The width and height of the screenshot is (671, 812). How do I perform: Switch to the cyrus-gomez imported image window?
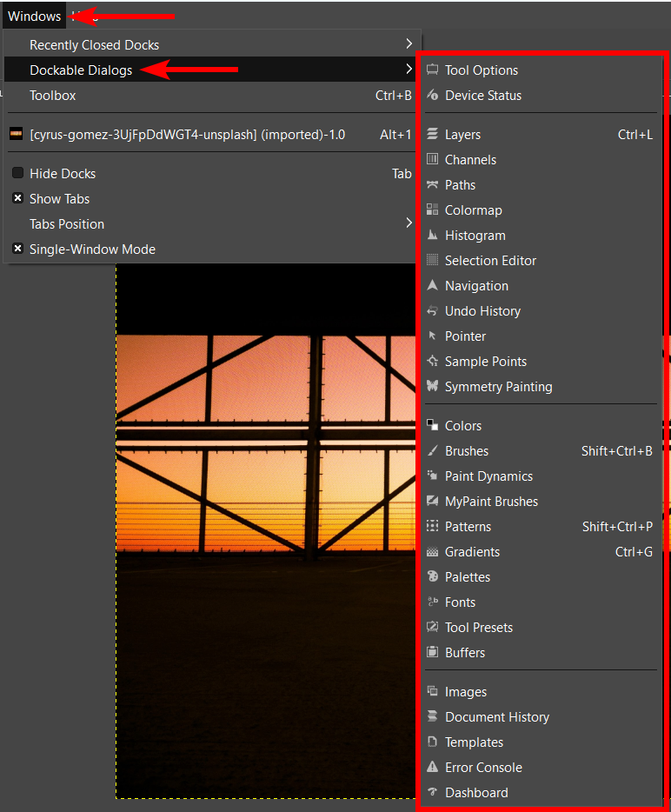pyautogui.click(x=187, y=135)
